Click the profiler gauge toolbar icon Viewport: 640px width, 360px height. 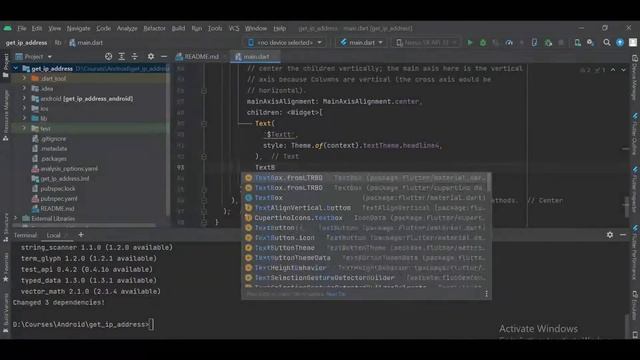pos(509,42)
